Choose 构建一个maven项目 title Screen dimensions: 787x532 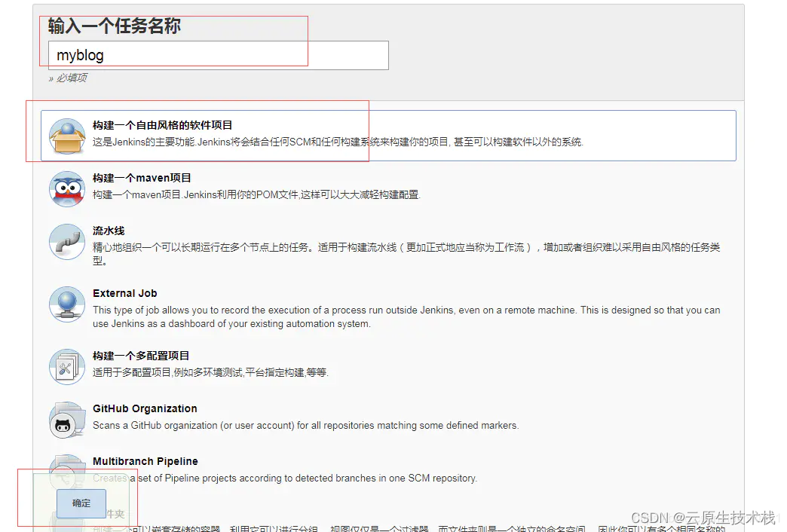pos(142,178)
